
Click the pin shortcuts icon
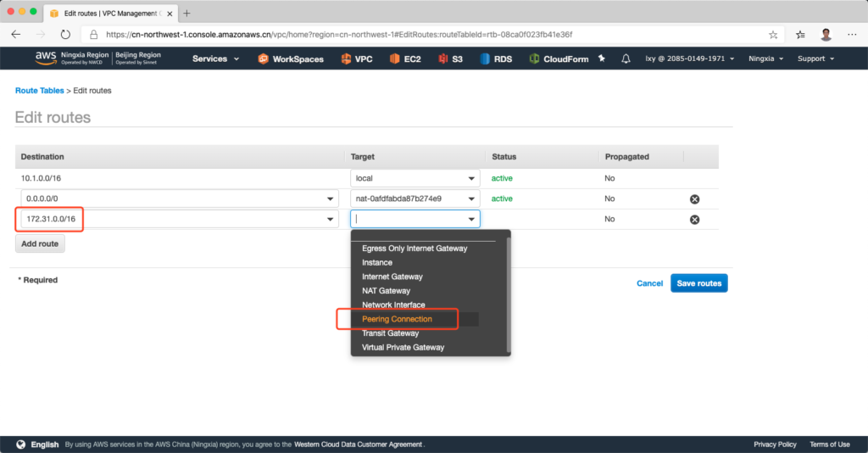[602, 59]
